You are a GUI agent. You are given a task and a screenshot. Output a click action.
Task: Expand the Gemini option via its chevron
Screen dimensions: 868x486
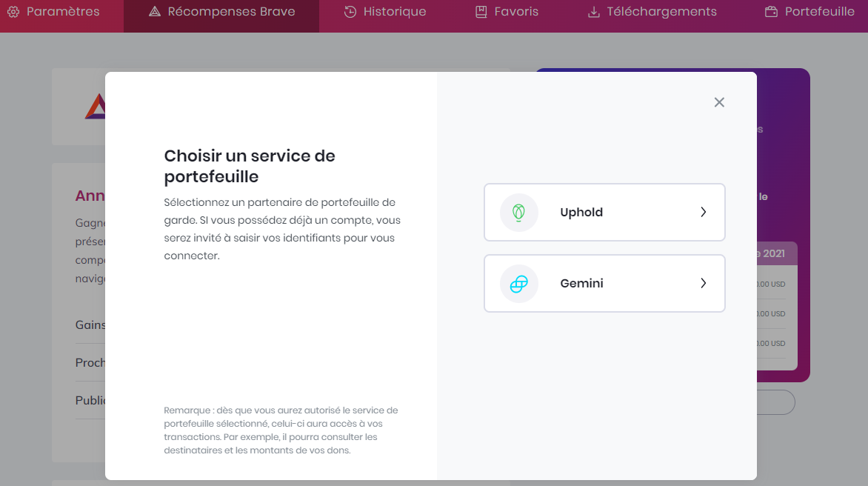pyautogui.click(x=704, y=284)
